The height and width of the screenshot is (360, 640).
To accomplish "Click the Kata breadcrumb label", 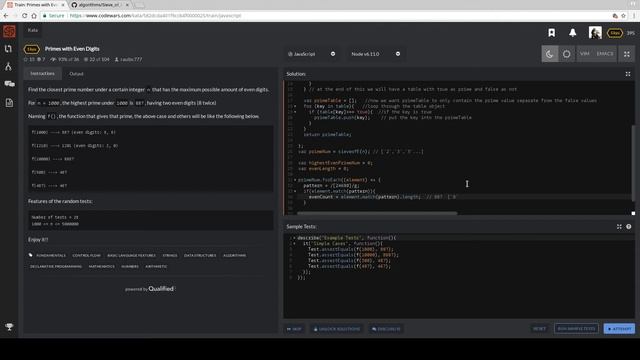I will click(x=33, y=30).
